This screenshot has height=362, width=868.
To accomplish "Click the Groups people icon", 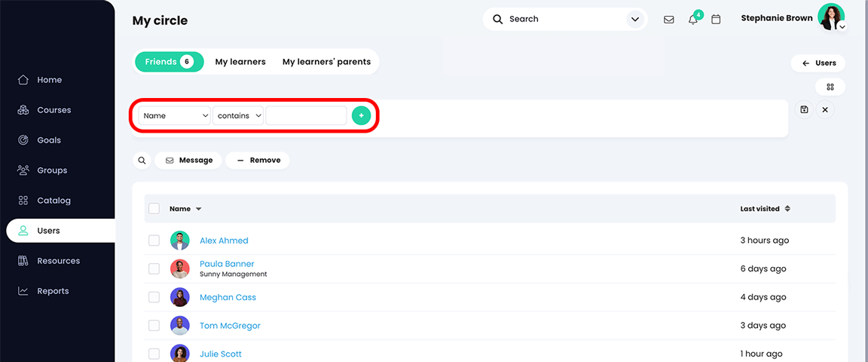I will 23,170.
